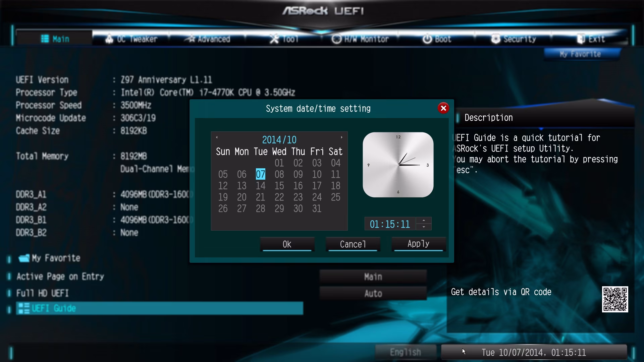Click the 2014/10 month header
The height and width of the screenshot is (362, 644).
click(x=279, y=139)
